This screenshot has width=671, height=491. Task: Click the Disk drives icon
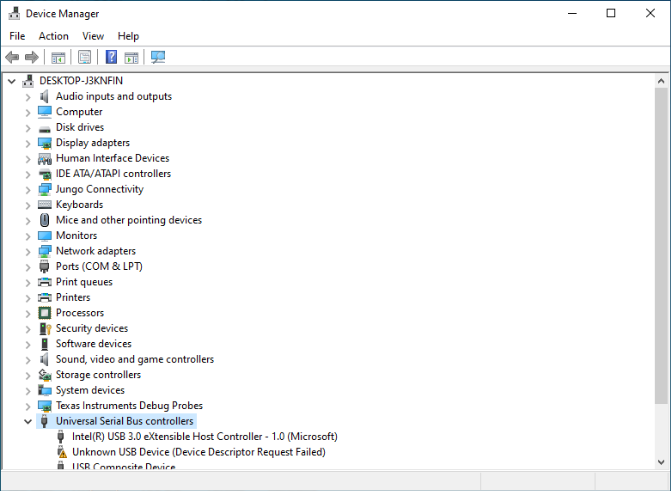(x=45, y=128)
